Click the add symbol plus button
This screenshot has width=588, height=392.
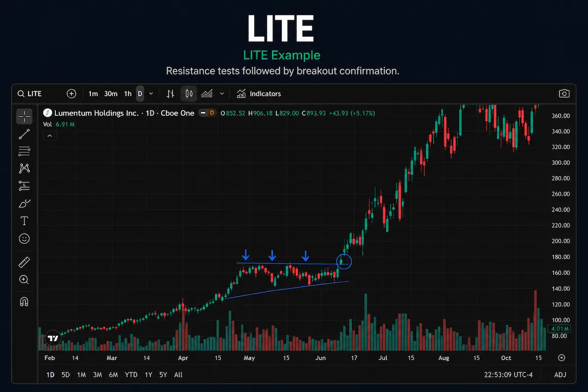tap(72, 94)
